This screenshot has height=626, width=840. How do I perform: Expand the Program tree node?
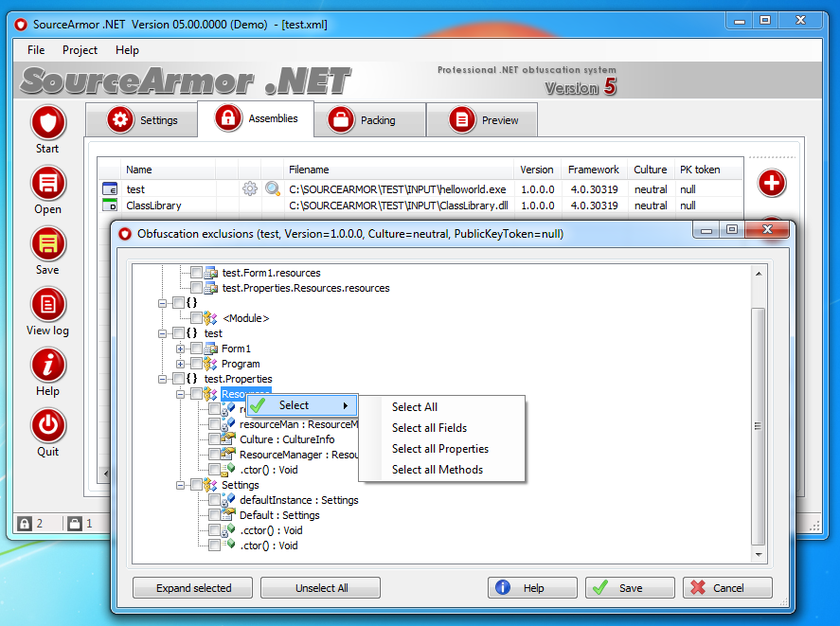pos(181,364)
